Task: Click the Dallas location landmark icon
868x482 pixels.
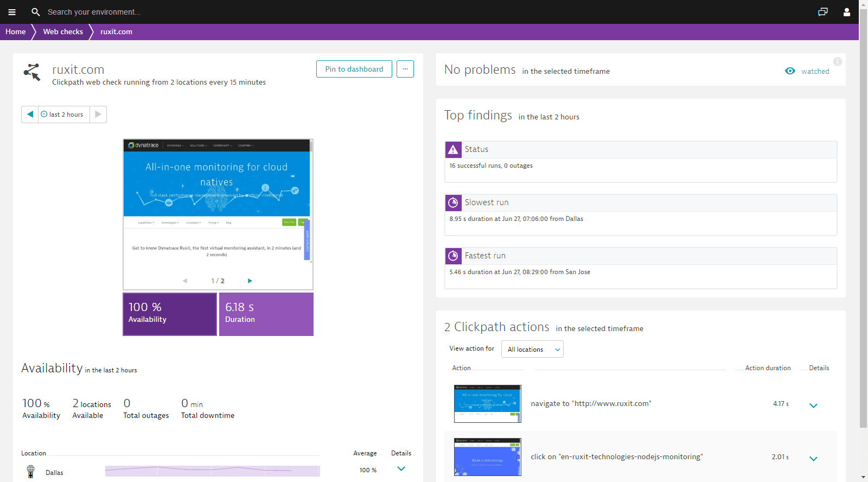Action: [31, 472]
